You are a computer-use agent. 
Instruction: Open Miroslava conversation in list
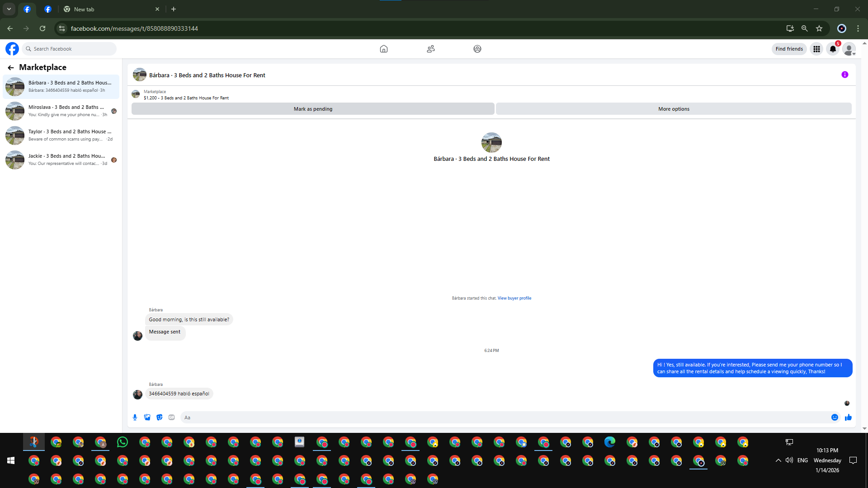(x=61, y=111)
